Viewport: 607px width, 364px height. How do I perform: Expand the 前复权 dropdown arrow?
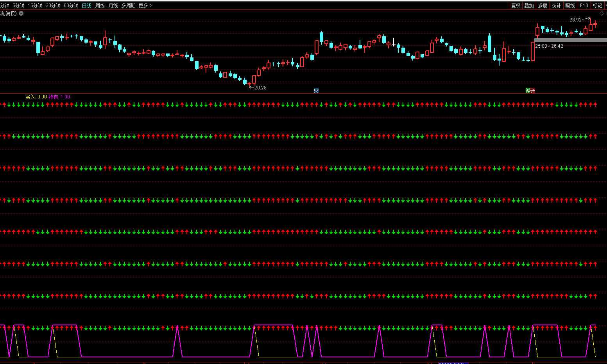pyautogui.click(x=21, y=13)
